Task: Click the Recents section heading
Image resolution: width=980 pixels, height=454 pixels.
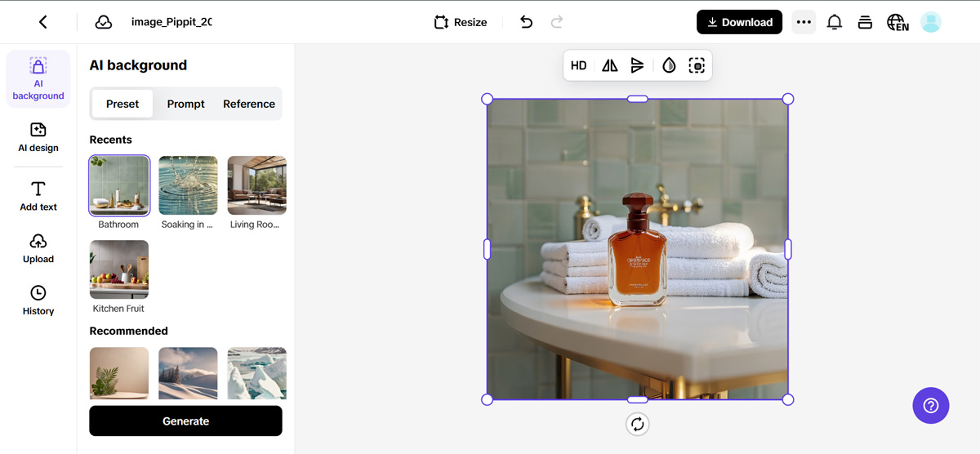Action: pos(110,140)
